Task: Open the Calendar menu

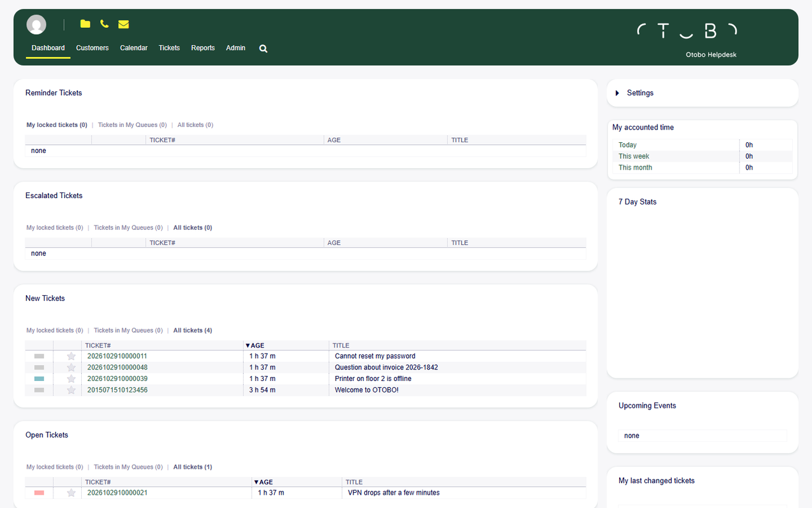Action: (x=134, y=48)
